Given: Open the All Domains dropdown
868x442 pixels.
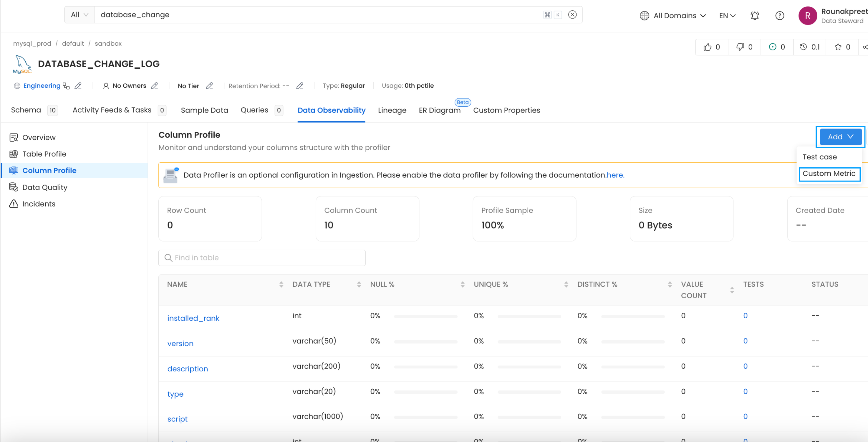Looking at the screenshot, I should click(x=672, y=16).
